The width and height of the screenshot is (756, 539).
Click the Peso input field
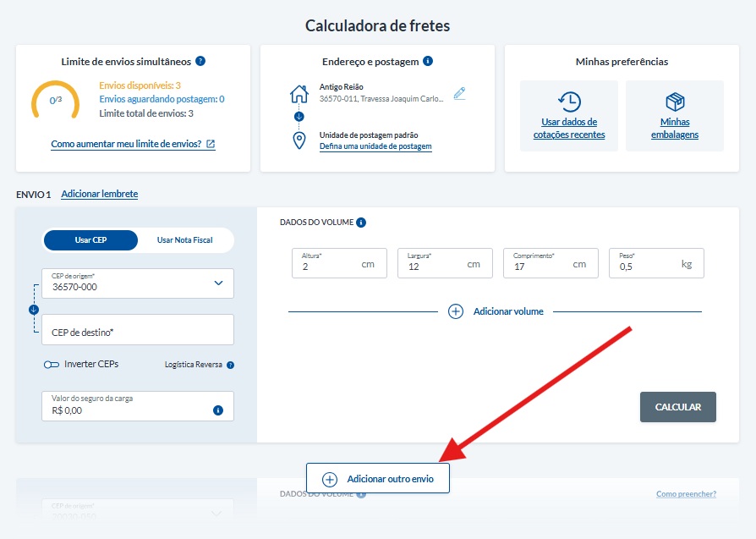point(647,266)
